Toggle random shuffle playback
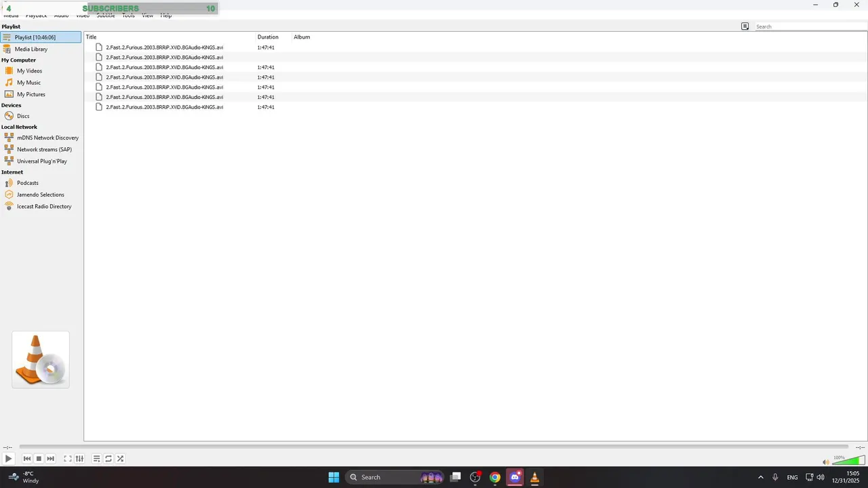 tap(120, 459)
